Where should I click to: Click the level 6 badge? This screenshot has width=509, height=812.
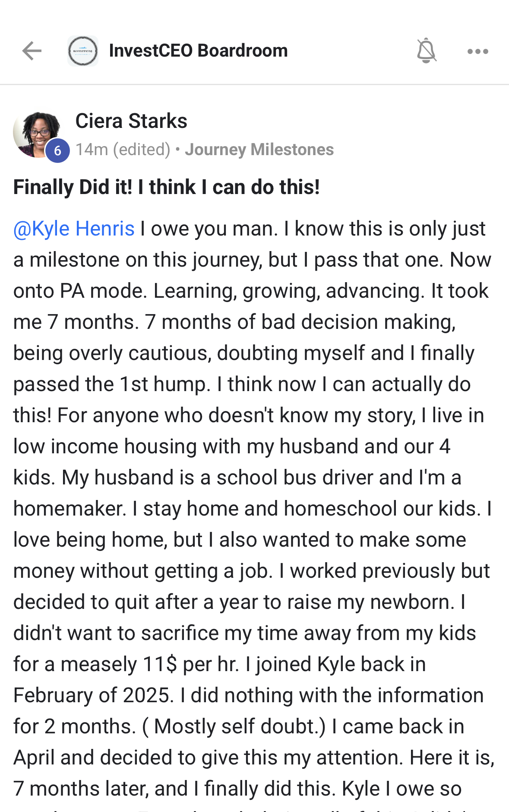(57, 151)
